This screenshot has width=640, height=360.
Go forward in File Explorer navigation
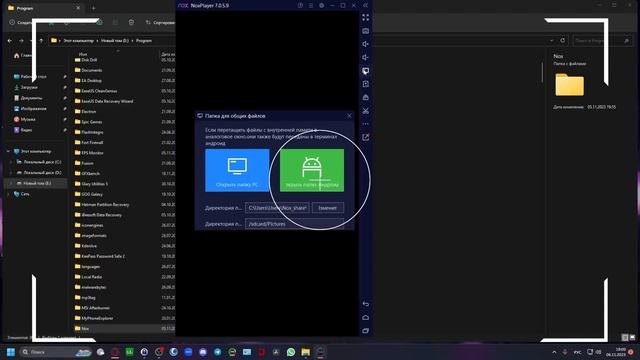(21, 41)
